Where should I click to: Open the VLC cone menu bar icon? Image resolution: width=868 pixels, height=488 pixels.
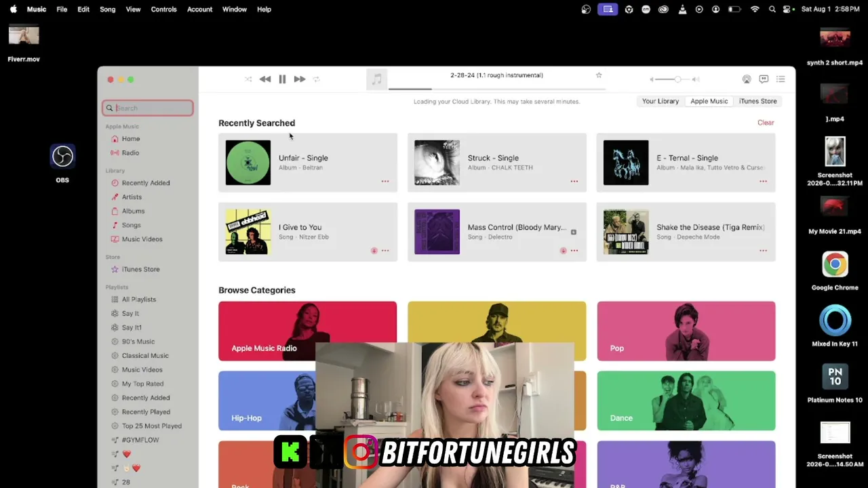pos(682,9)
